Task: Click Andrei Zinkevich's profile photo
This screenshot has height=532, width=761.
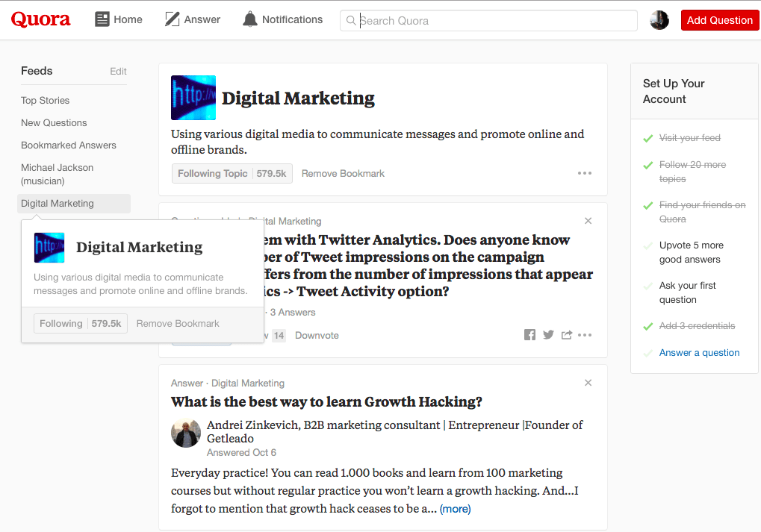Action: pos(186,433)
